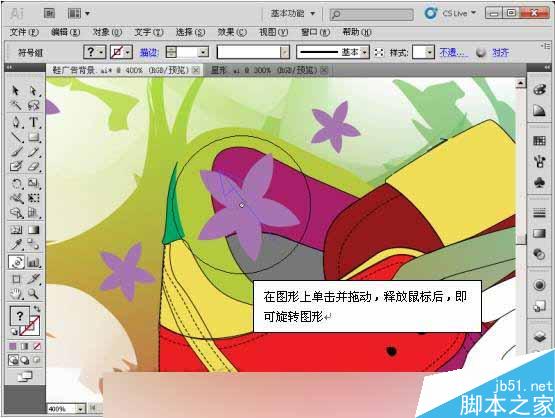The height and width of the screenshot is (418, 555).
Task: Select the Blob Brush tool
Action: pyautogui.click(x=16, y=166)
